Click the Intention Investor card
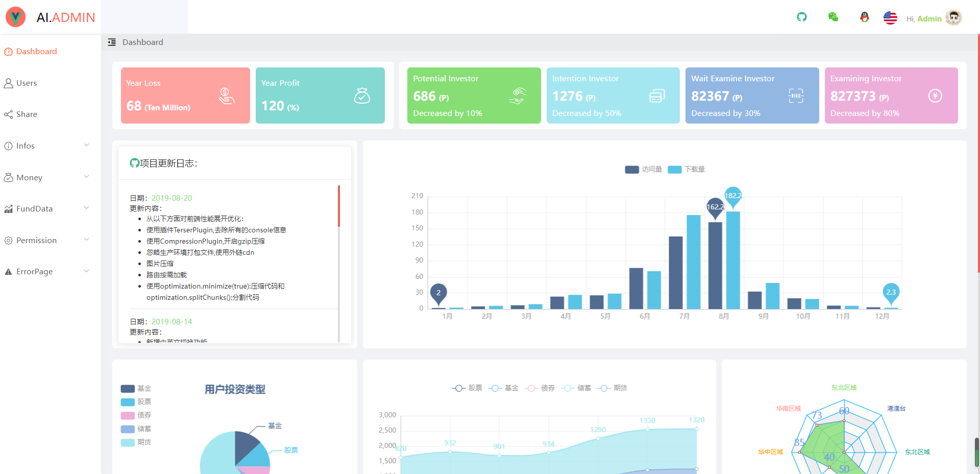This screenshot has height=474, width=980. pos(613,96)
